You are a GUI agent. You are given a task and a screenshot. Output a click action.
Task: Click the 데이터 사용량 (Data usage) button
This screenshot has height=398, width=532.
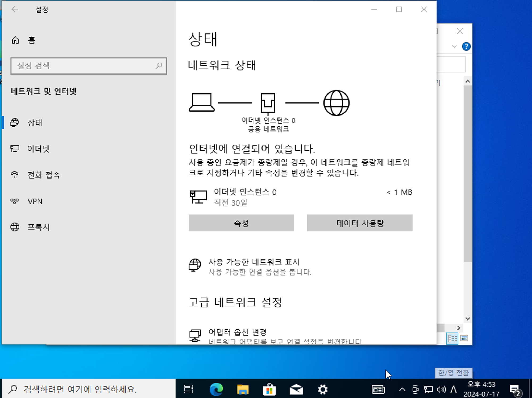point(360,223)
